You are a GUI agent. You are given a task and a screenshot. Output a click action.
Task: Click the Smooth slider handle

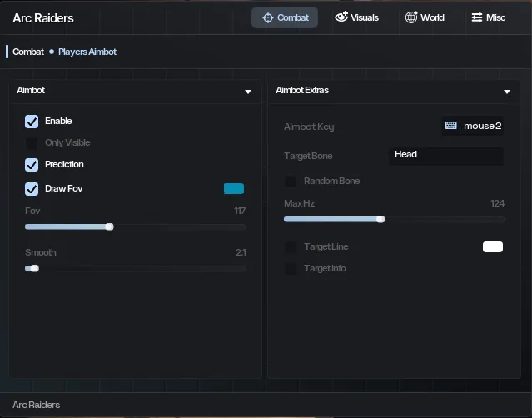point(35,268)
